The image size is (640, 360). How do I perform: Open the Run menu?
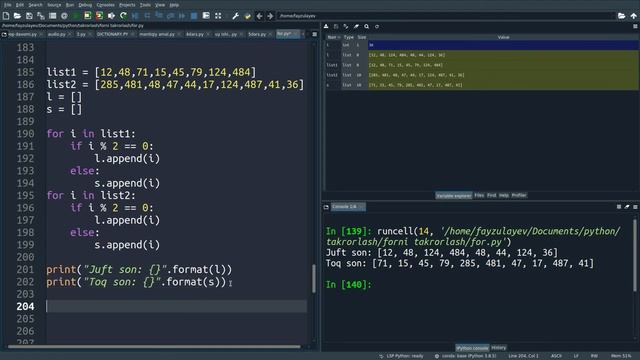[x=70, y=5]
